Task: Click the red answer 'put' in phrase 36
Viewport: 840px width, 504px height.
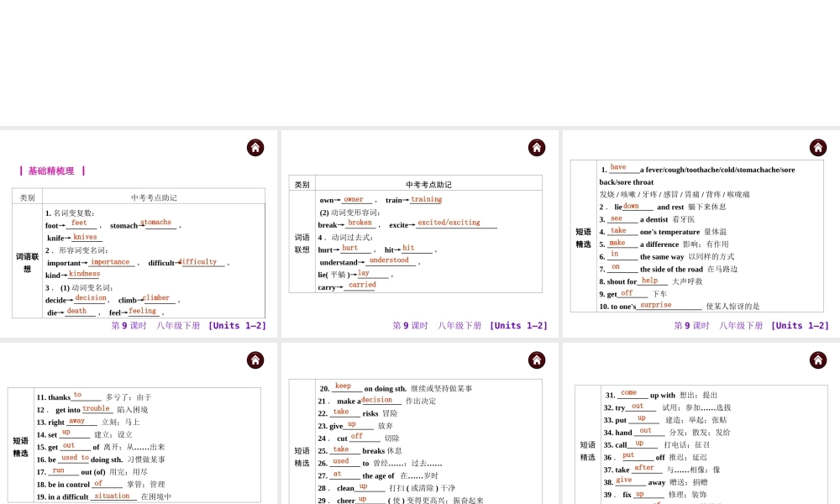Action: click(x=628, y=455)
